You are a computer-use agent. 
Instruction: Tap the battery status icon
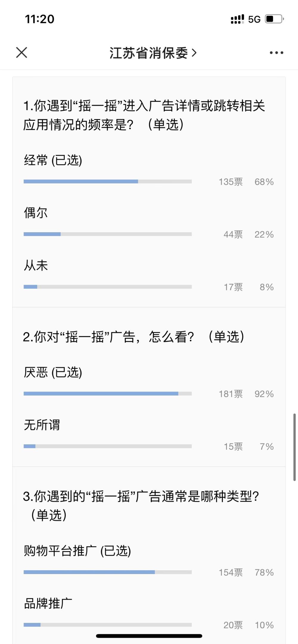click(x=274, y=19)
